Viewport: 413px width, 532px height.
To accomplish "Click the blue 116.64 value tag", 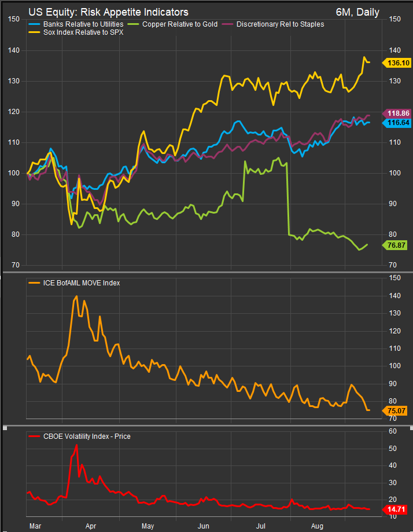I will [396, 123].
